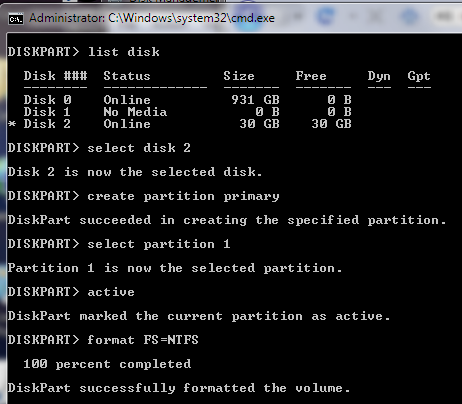Click the 'create partition primary' command text
462x404 pixels.
point(183,196)
